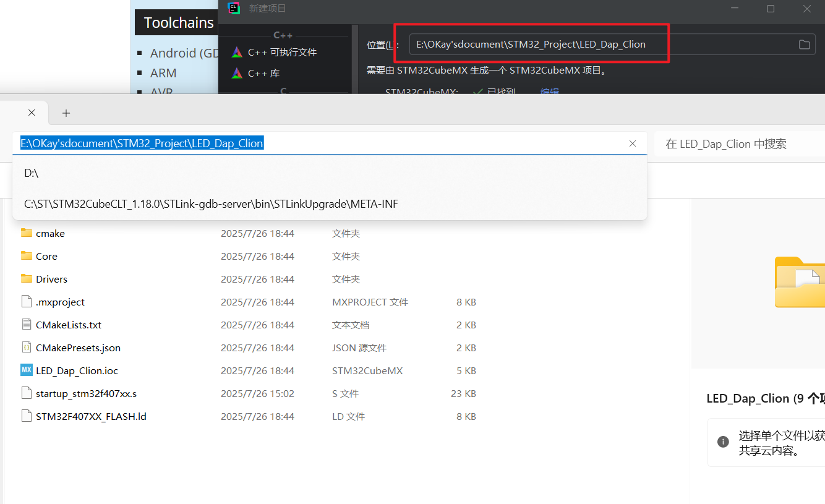
Task: Click the CLion 位置 path input field
Action: tap(611, 45)
